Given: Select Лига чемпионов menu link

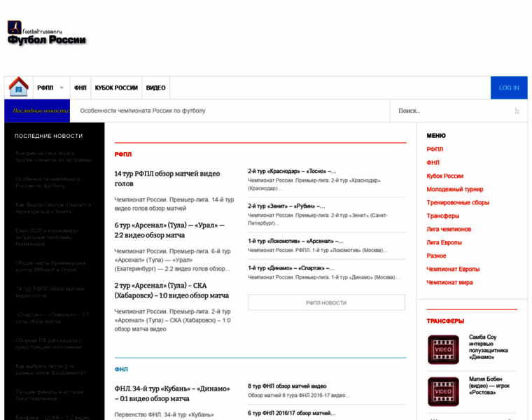Looking at the screenshot, I should (449, 229).
